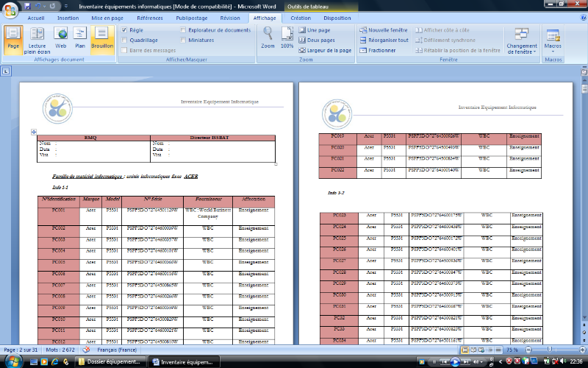Open Word help question mark icon
The height and width of the screenshot is (368, 588).
point(583,18)
